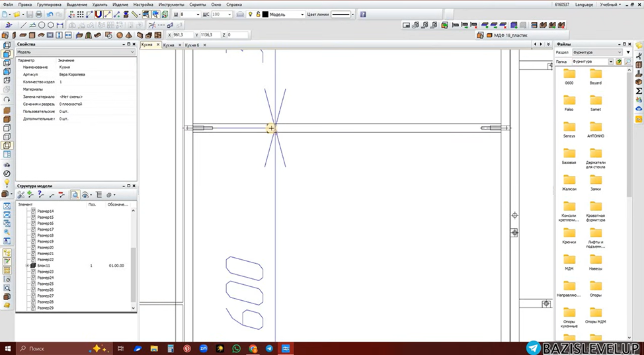The height and width of the screenshot is (355, 644).
Task: Click the horizontal panel creation icon
Action: click(23, 35)
